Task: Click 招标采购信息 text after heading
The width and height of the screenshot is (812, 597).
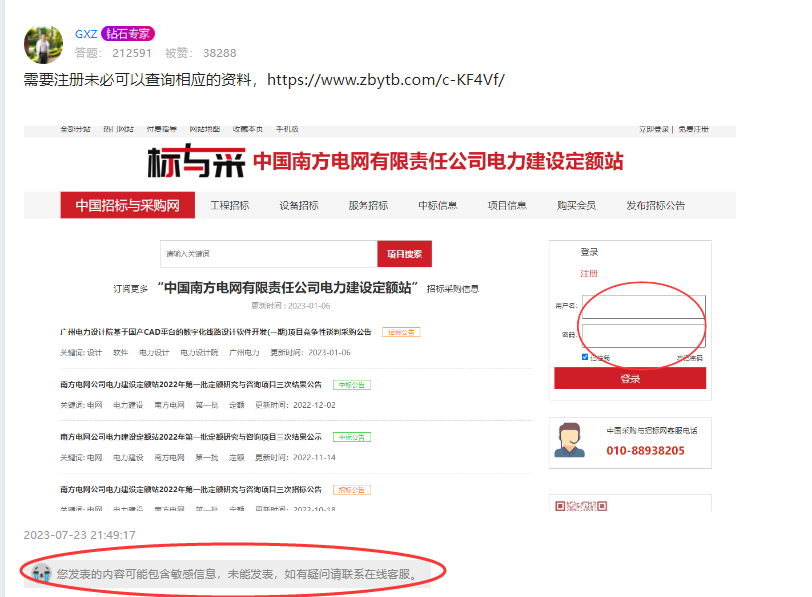Action: click(x=453, y=289)
